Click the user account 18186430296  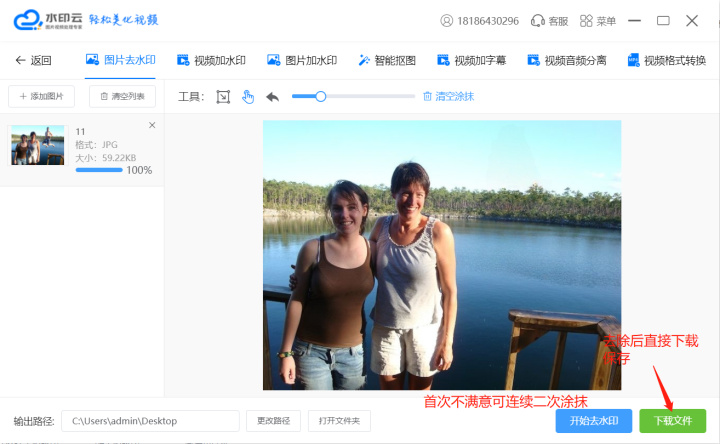(x=480, y=21)
